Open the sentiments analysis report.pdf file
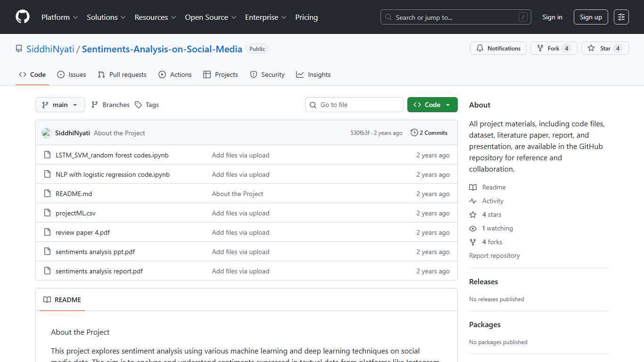The width and height of the screenshot is (644, 362). click(99, 271)
